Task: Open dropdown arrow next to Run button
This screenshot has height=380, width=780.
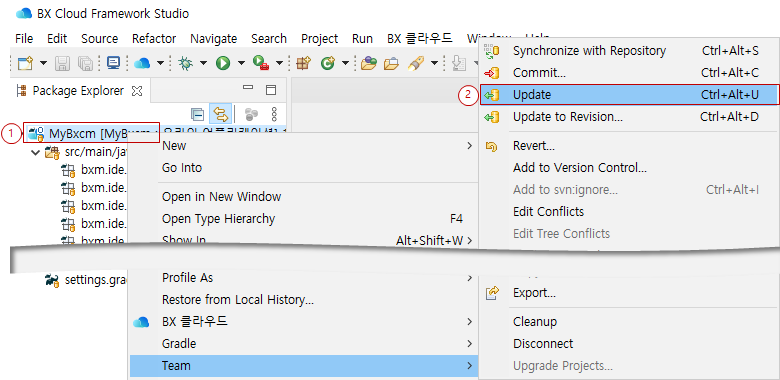Action: click(241, 63)
